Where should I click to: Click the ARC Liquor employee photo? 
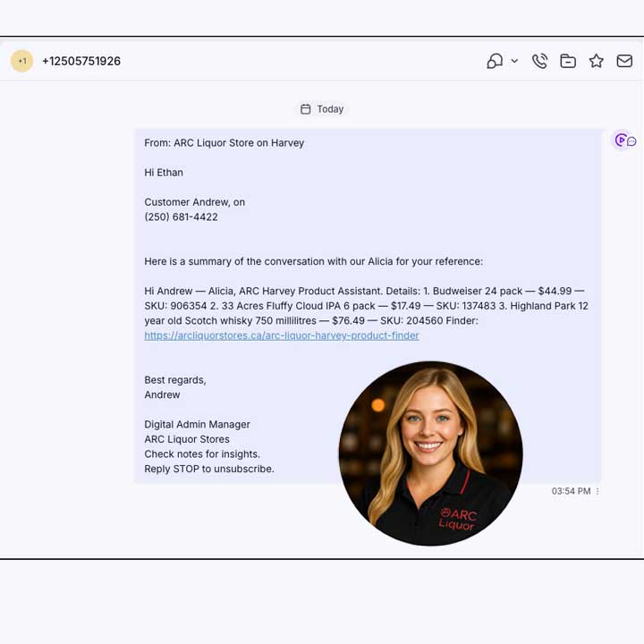point(430,453)
